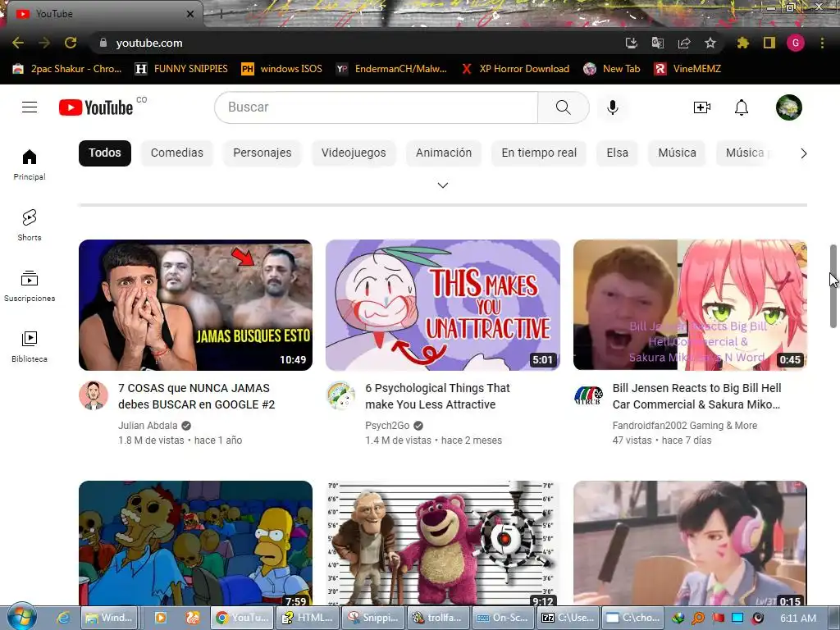This screenshot has height=630, width=840.
Task: Click the Windows Start orb
Action: point(21,617)
